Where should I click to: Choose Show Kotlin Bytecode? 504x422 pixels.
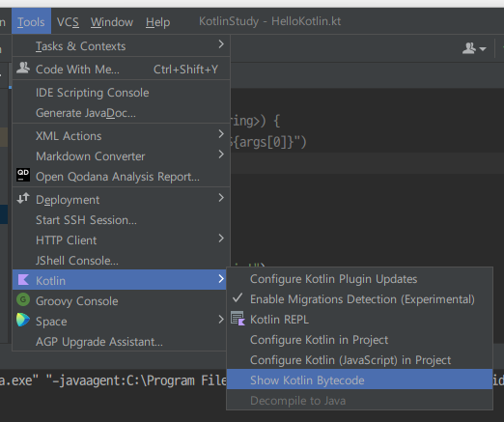pyautogui.click(x=359, y=380)
